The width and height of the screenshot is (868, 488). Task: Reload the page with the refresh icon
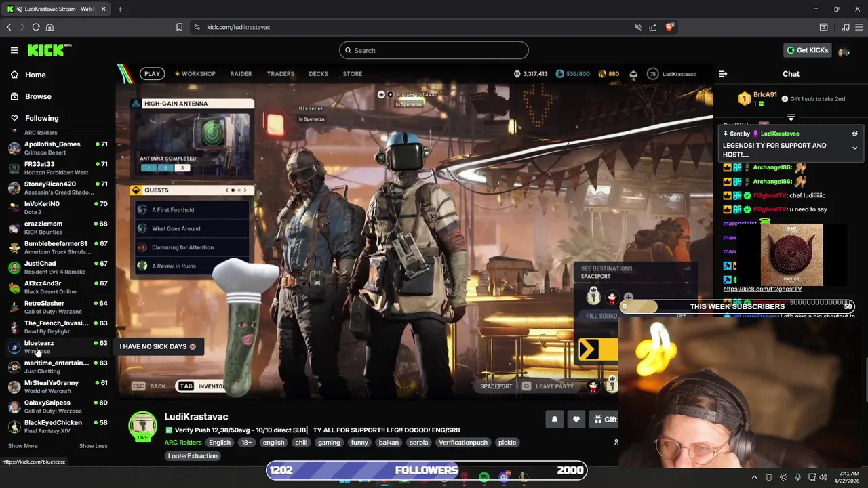pos(36,27)
